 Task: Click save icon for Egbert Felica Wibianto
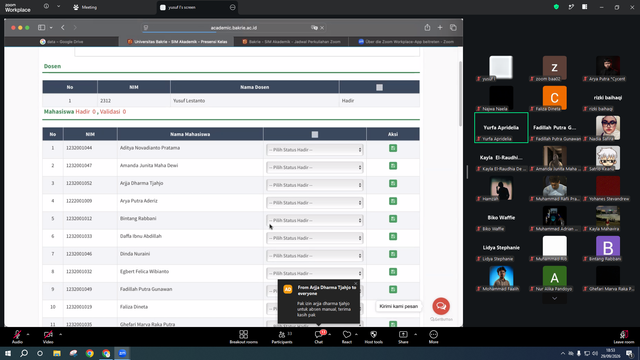tap(393, 271)
